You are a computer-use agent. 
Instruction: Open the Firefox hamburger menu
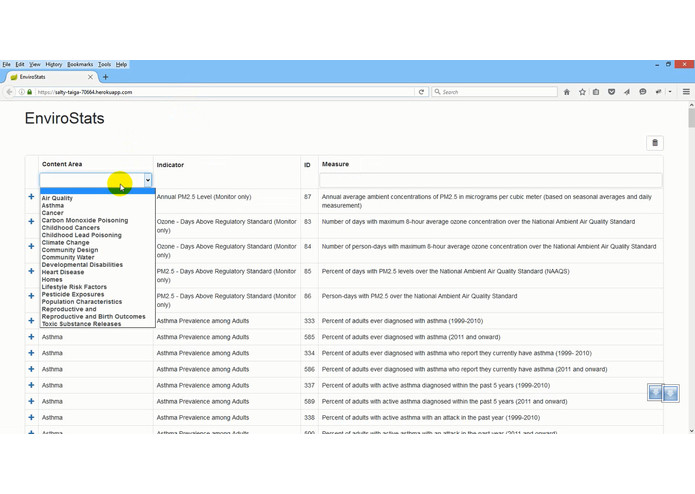pyautogui.click(x=686, y=92)
